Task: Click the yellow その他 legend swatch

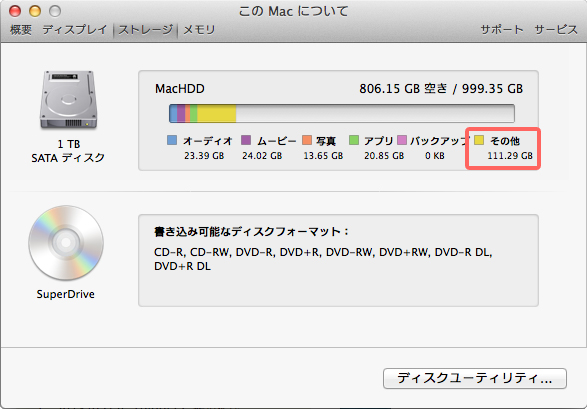Action: point(479,140)
